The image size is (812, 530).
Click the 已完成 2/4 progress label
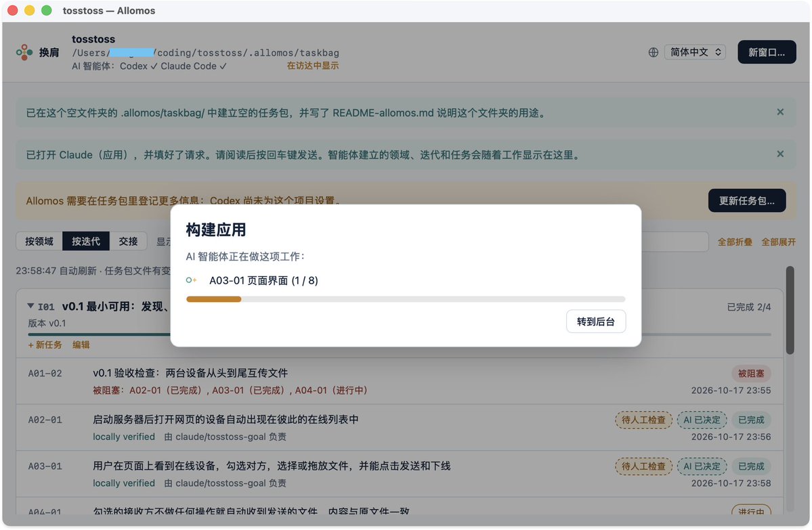click(x=749, y=307)
